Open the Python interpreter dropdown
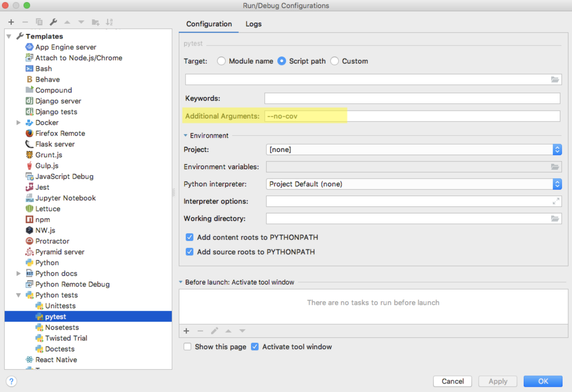This screenshot has width=572, height=392. pyautogui.click(x=557, y=184)
